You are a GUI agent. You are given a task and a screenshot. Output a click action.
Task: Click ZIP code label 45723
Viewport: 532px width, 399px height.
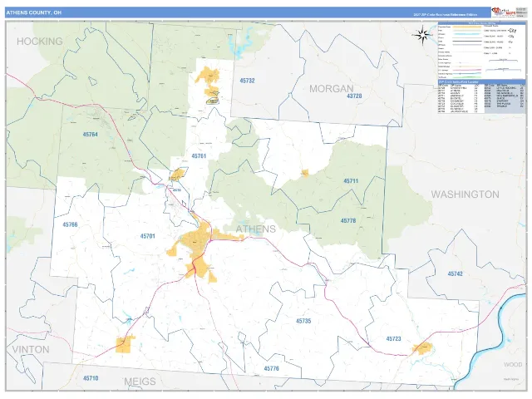(x=393, y=338)
